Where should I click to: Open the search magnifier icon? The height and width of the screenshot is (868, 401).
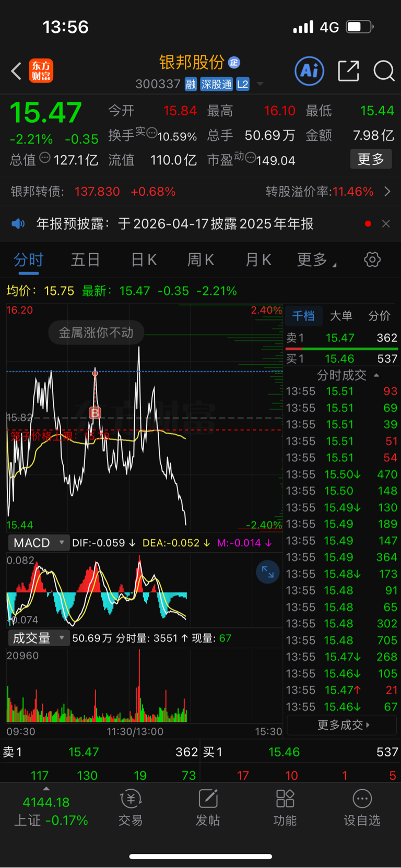[x=384, y=71]
